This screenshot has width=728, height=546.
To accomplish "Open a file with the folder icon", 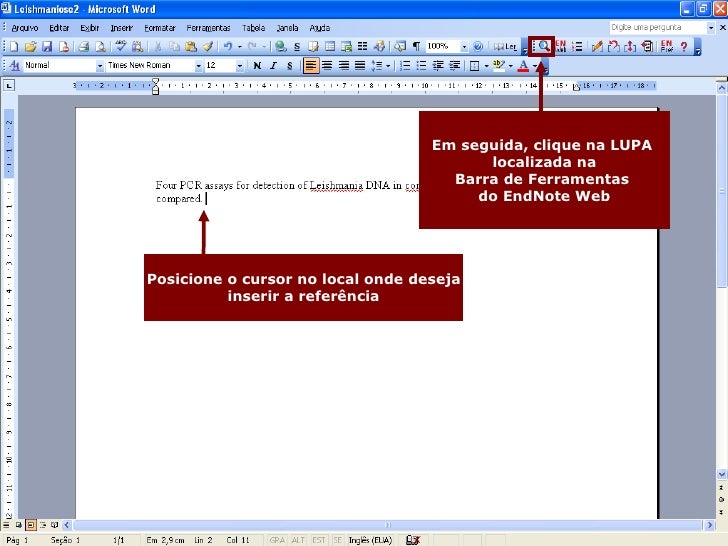I will tap(31, 46).
